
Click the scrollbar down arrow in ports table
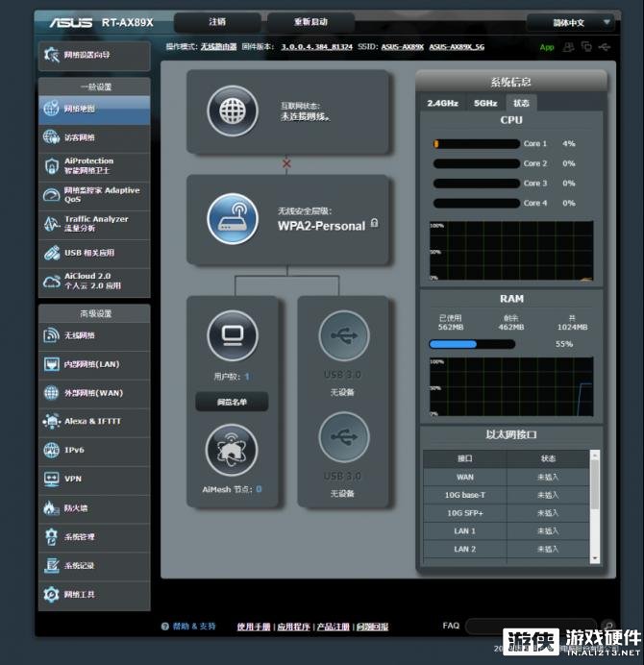[x=595, y=558]
